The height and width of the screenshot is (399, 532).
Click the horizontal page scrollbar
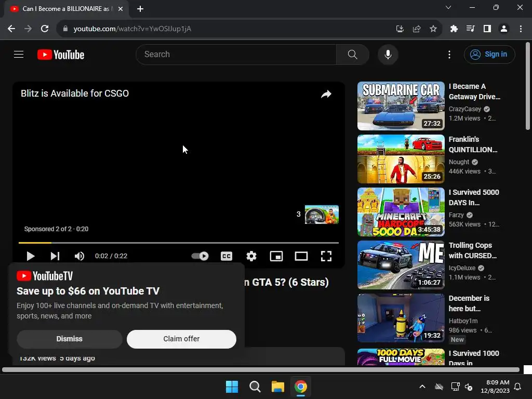pyautogui.click(x=261, y=370)
